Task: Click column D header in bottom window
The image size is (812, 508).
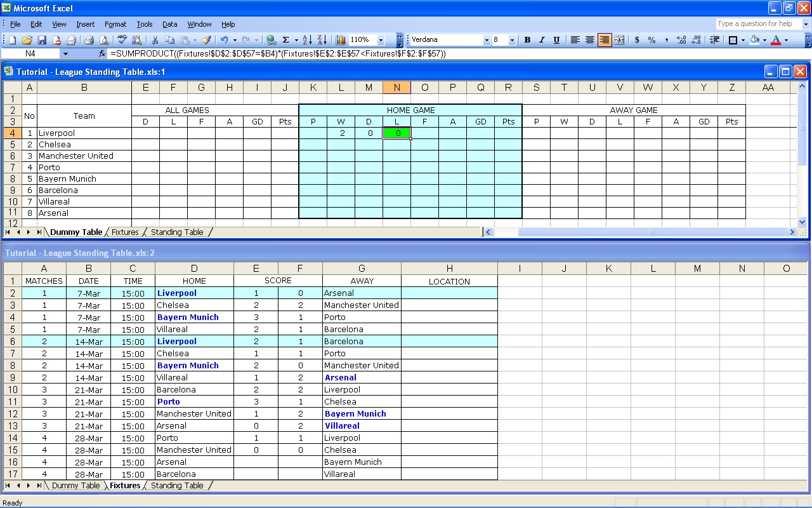Action: tap(194, 269)
